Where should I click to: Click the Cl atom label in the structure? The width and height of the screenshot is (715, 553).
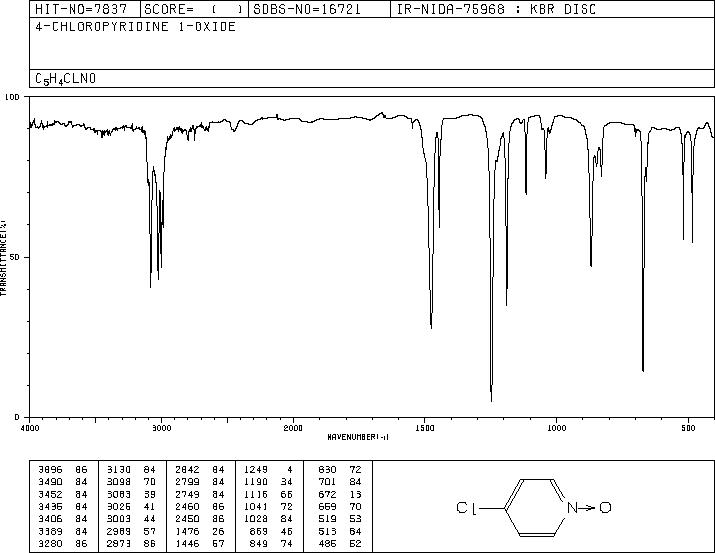pyautogui.click(x=466, y=508)
